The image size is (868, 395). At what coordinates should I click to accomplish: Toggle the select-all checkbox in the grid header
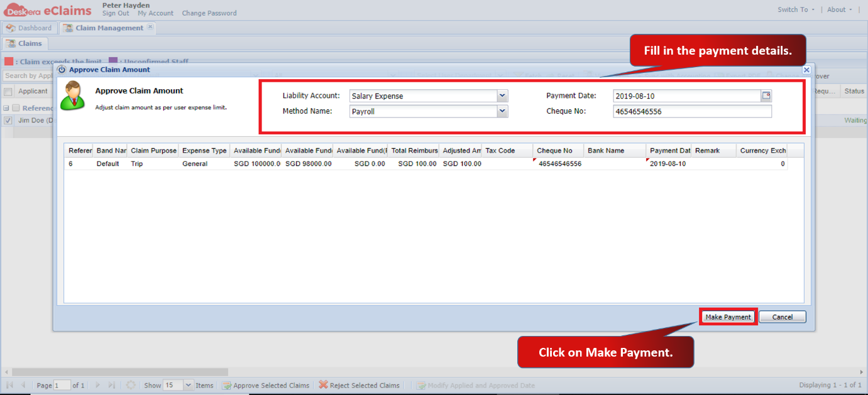[x=8, y=92]
